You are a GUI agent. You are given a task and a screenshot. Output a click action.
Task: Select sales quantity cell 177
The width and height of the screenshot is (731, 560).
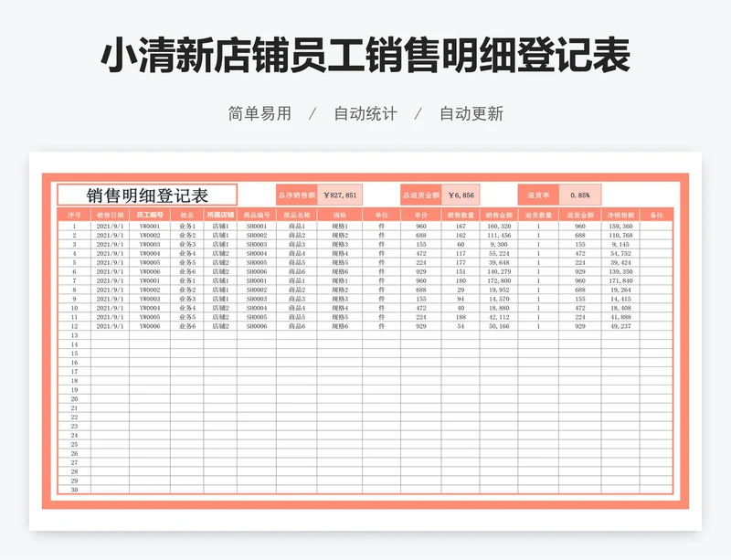tap(461, 262)
